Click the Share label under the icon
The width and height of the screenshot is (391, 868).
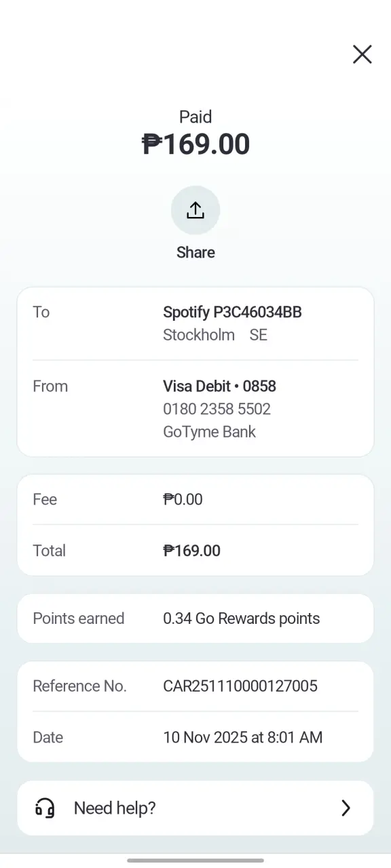click(195, 252)
